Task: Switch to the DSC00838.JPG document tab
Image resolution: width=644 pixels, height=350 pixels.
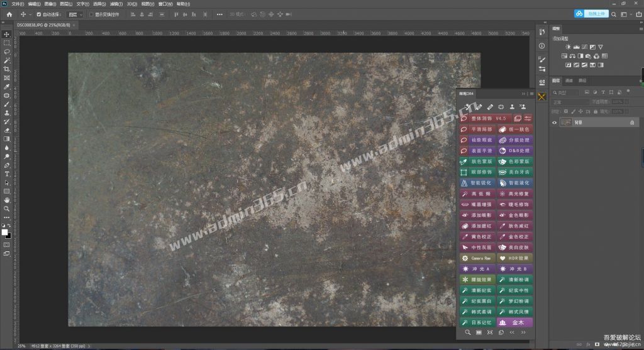Action: coord(43,25)
